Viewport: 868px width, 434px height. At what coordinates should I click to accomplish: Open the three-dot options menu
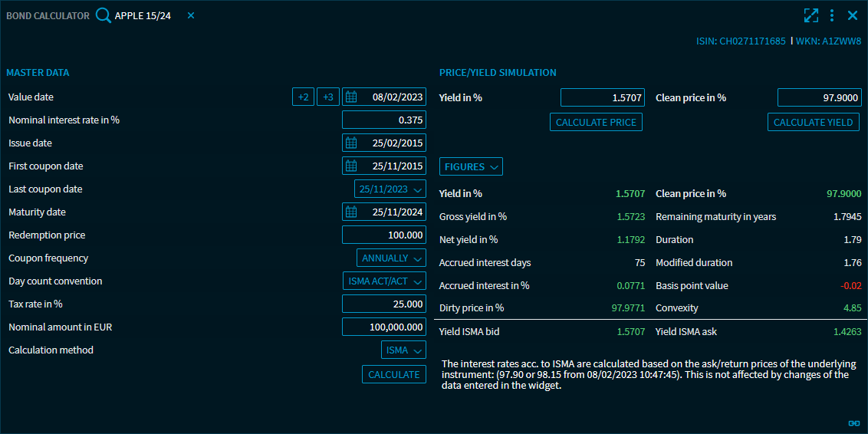832,15
